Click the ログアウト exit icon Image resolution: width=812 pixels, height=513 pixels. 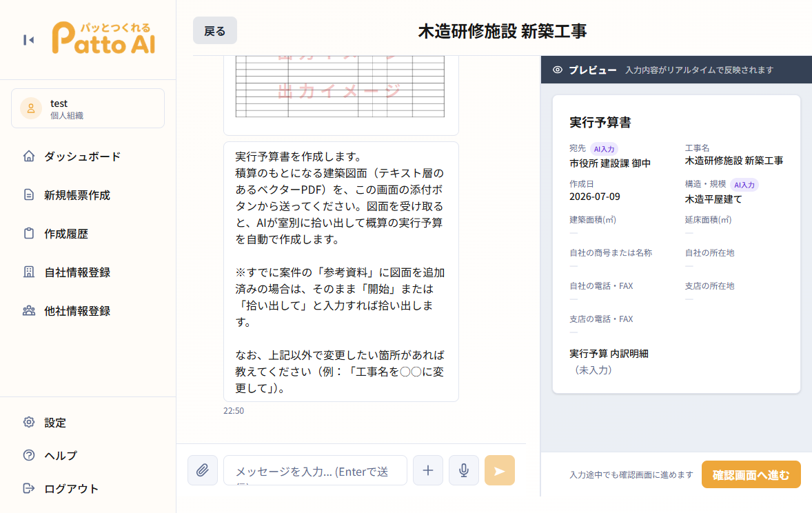coord(29,488)
